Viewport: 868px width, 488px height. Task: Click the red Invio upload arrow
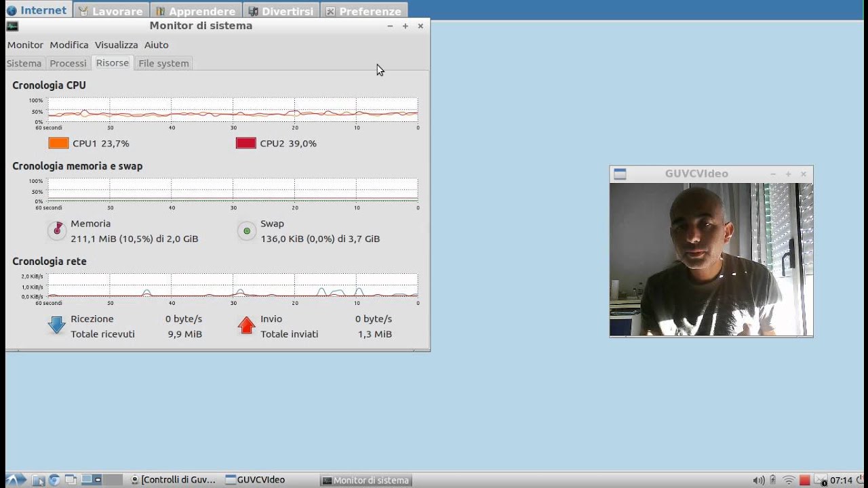(246, 325)
